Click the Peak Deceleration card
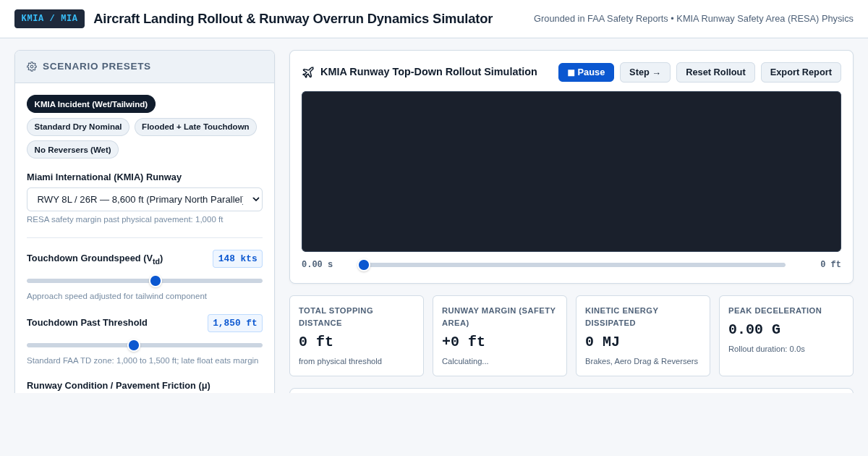Image resolution: width=868 pixels, height=456 pixels. (x=786, y=336)
